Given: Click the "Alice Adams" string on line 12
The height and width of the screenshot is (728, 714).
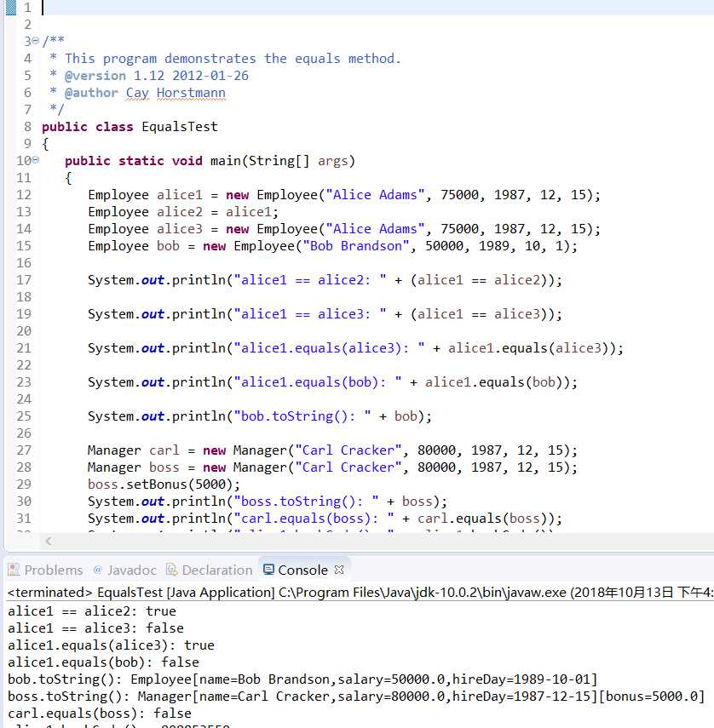Looking at the screenshot, I should click(375, 194).
